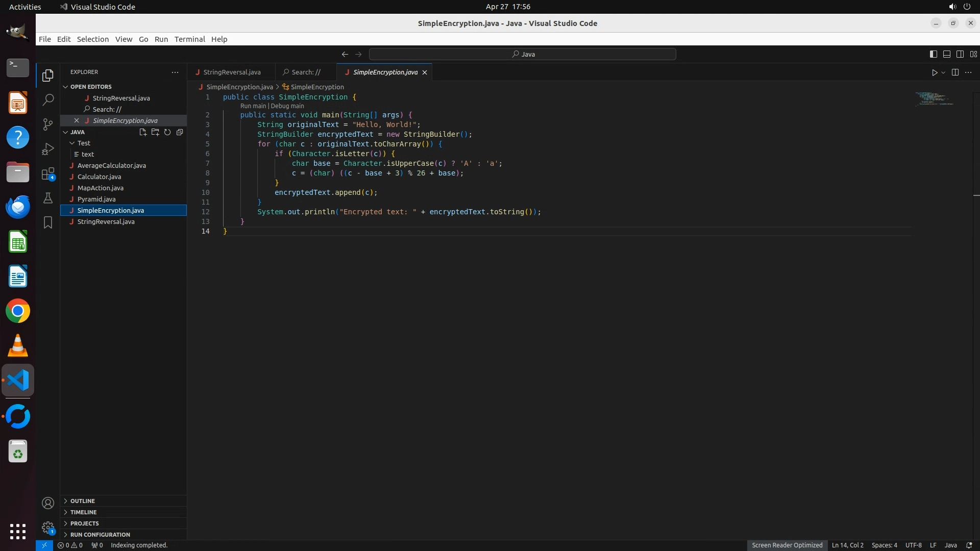Open the Terminal menu
The height and width of the screenshot is (551, 980).
coord(189,39)
